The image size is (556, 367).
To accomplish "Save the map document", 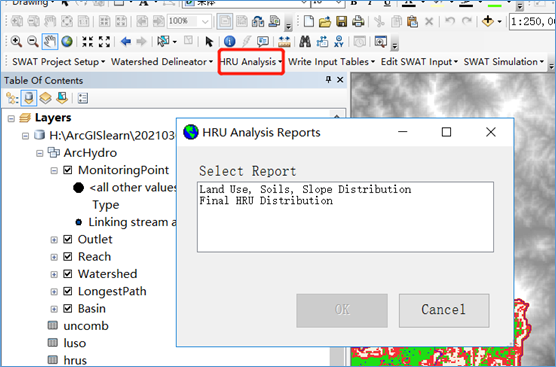I will [x=341, y=22].
